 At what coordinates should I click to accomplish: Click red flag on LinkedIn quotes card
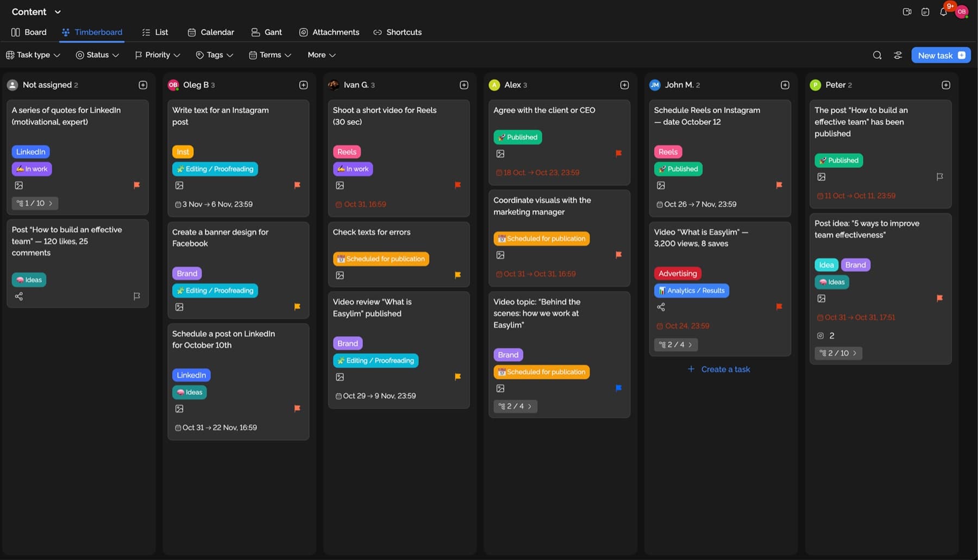coord(137,185)
